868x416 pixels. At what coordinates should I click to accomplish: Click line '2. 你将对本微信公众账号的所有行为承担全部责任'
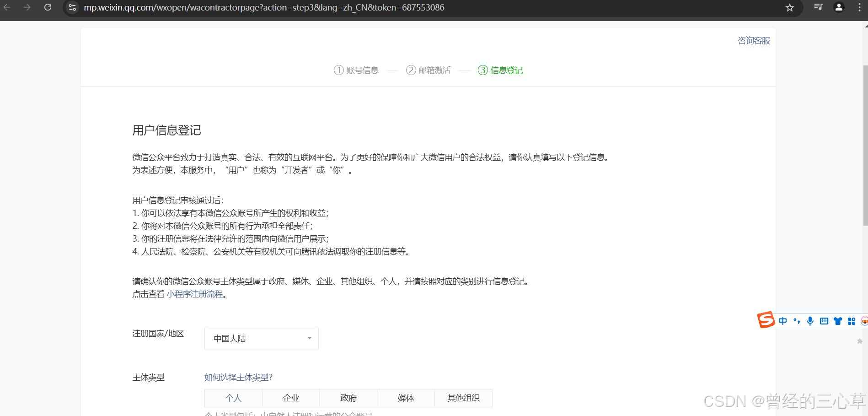click(x=222, y=226)
